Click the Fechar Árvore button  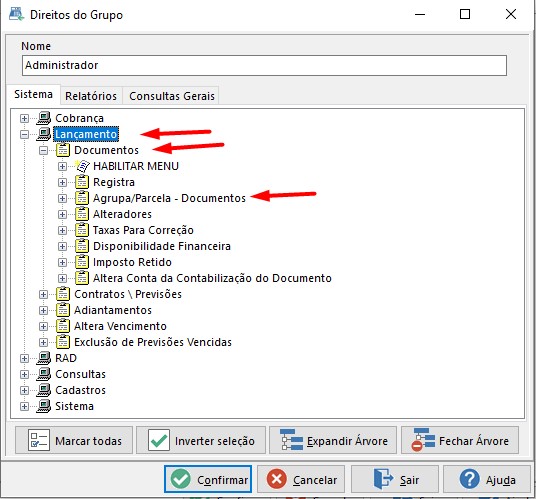pyautogui.click(x=460, y=441)
